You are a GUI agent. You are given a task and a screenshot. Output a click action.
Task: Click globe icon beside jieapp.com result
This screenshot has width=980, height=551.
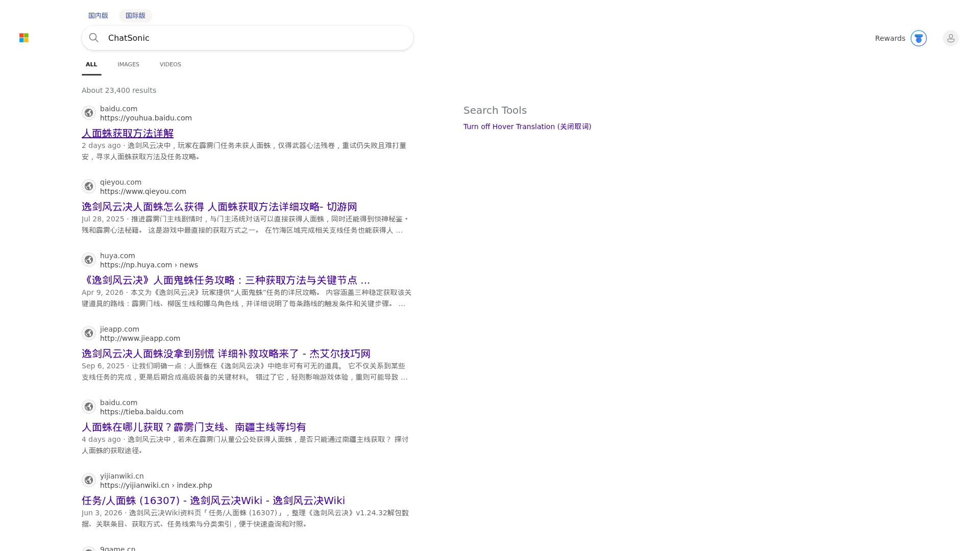(89, 333)
